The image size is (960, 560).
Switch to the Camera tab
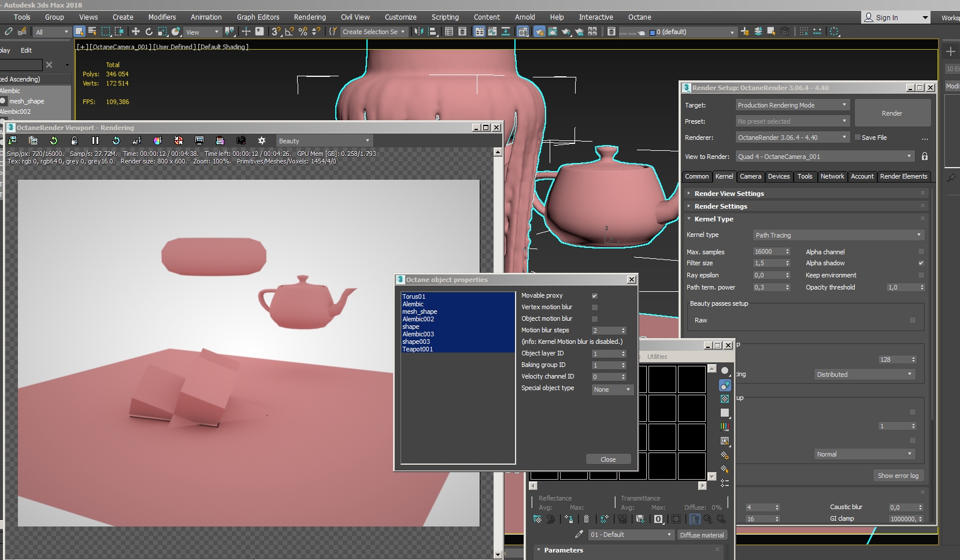click(751, 177)
